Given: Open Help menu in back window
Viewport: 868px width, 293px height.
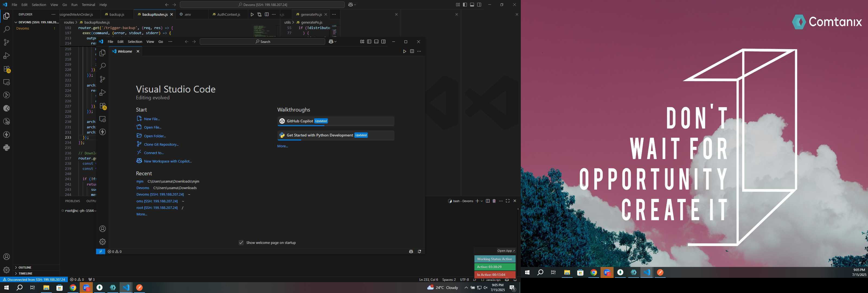Looking at the screenshot, I should 103,5.
